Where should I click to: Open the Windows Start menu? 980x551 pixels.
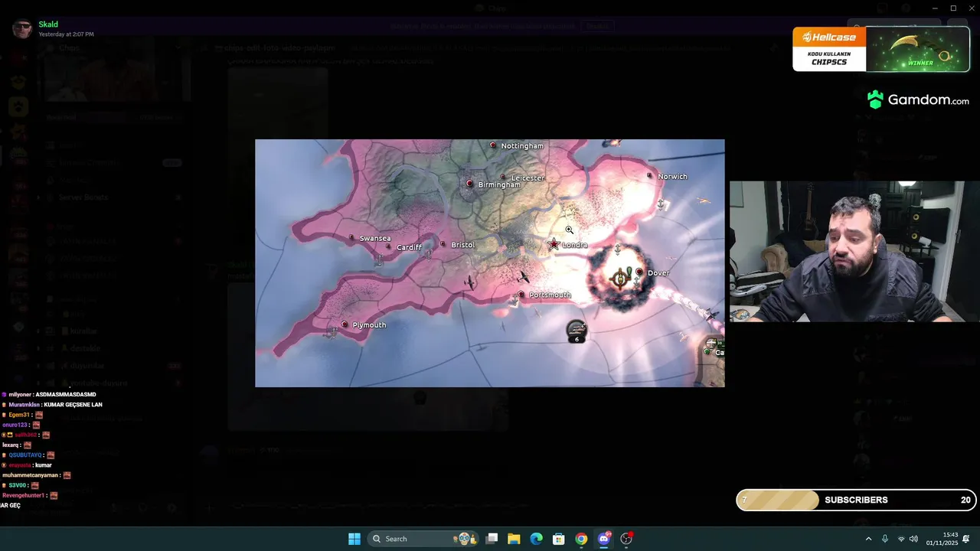[x=354, y=539]
